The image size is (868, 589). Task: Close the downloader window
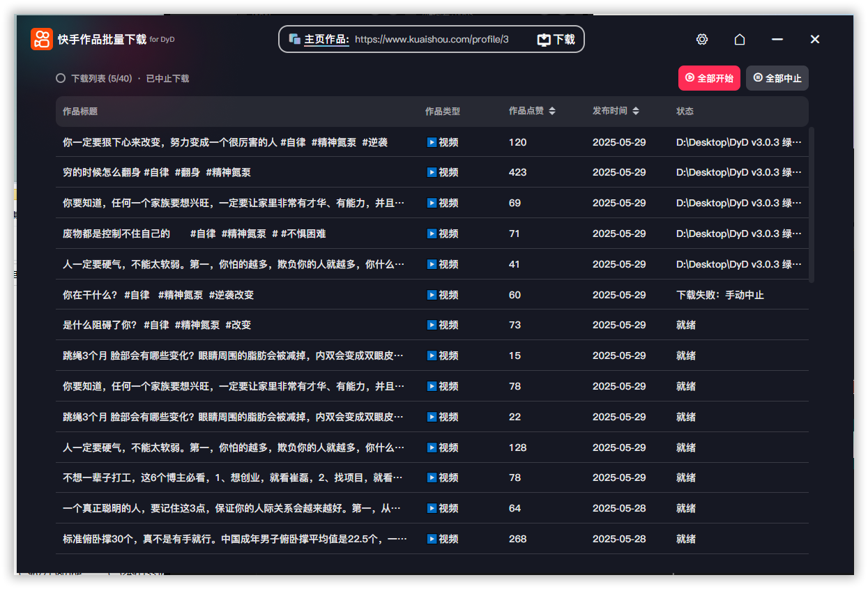pyautogui.click(x=815, y=40)
